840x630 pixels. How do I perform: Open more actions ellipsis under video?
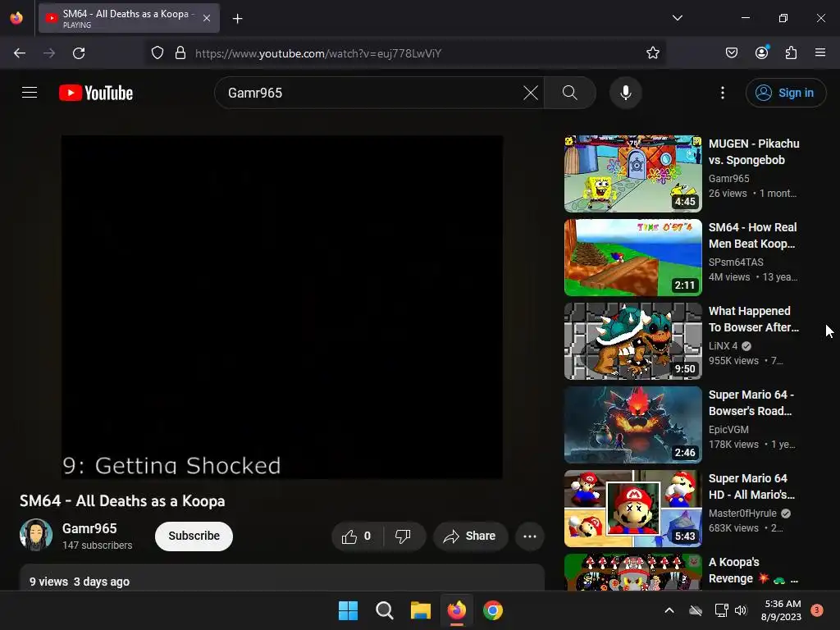coord(530,536)
